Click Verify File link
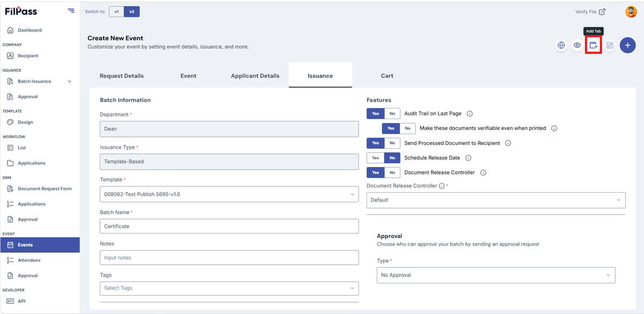The height and width of the screenshot is (314, 644). [586, 12]
